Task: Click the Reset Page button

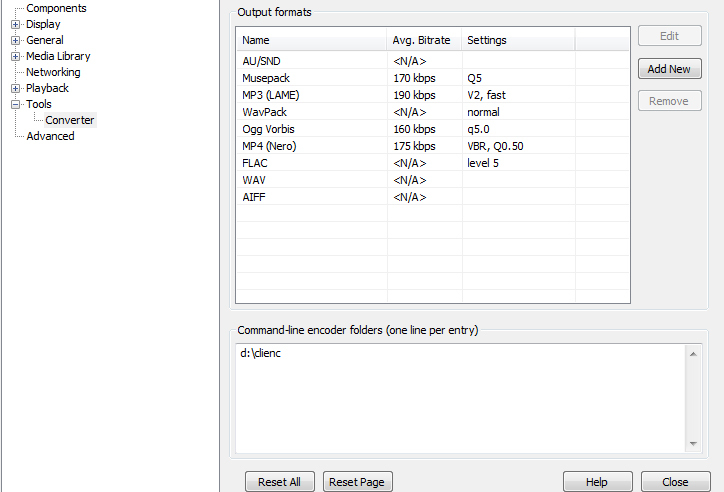Action: coord(357,481)
